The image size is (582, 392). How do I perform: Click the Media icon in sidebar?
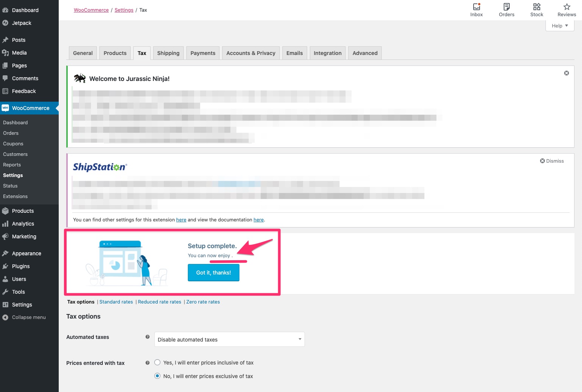[5, 53]
